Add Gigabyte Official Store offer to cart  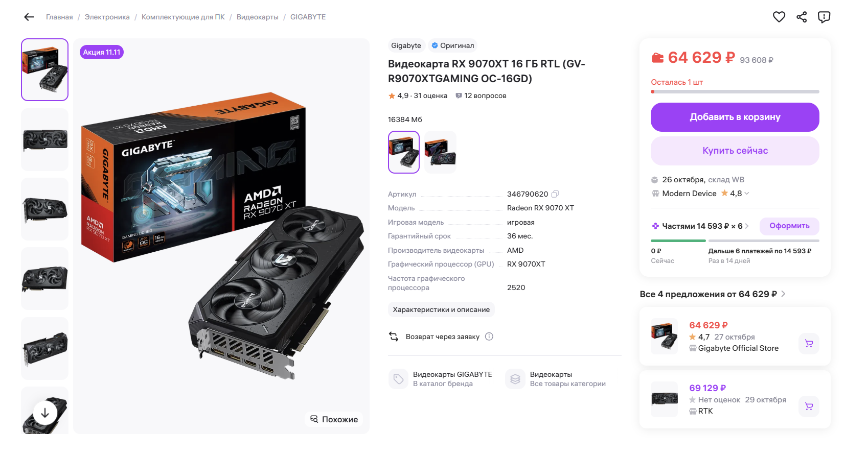point(809,344)
